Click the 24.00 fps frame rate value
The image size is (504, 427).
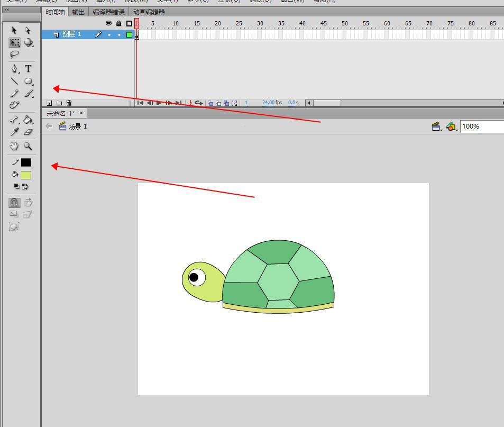click(268, 103)
